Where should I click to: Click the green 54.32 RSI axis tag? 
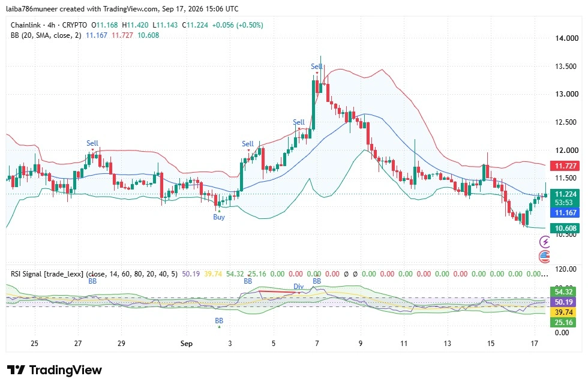click(563, 291)
